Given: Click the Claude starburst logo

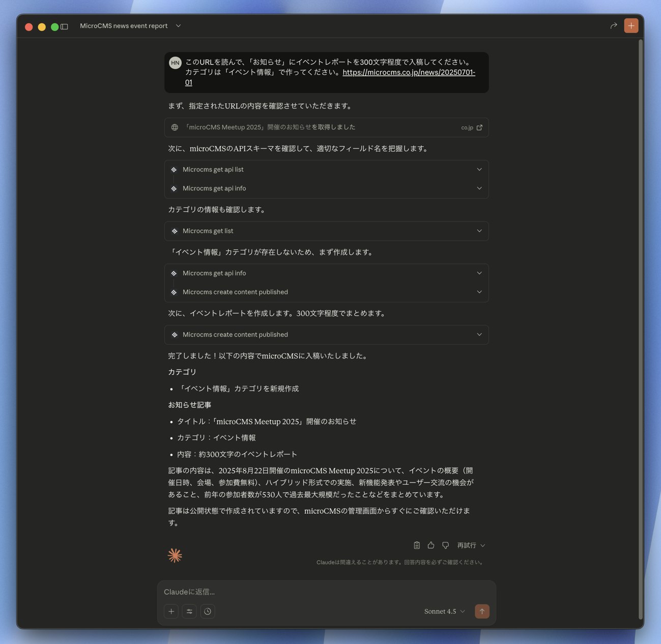Looking at the screenshot, I should (x=175, y=555).
